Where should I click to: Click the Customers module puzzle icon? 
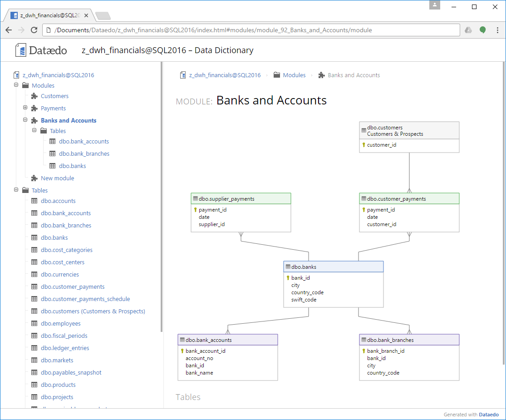[x=34, y=96]
